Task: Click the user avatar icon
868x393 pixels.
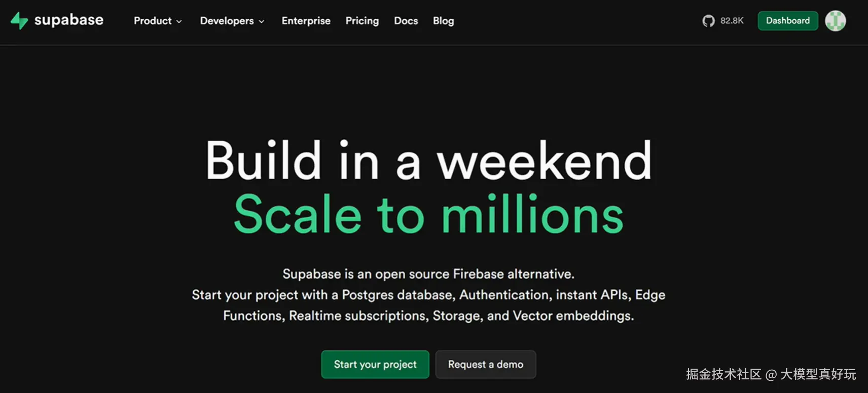Action: (x=835, y=21)
